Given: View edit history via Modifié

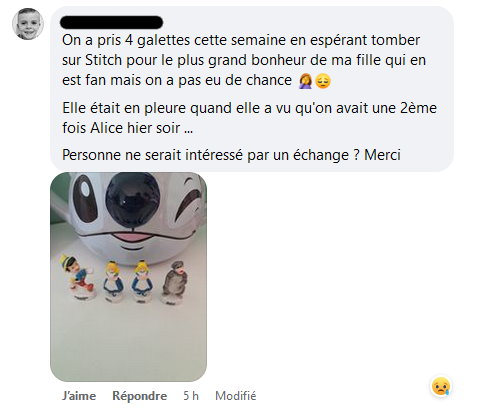Looking at the screenshot, I should (x=236, y=396).
